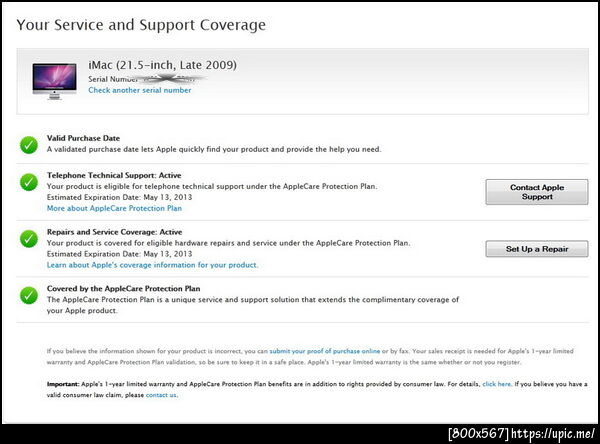Screen dimensions: 600x444
Task: Click the iMac product thumbnail image
Action: point(54,82)
